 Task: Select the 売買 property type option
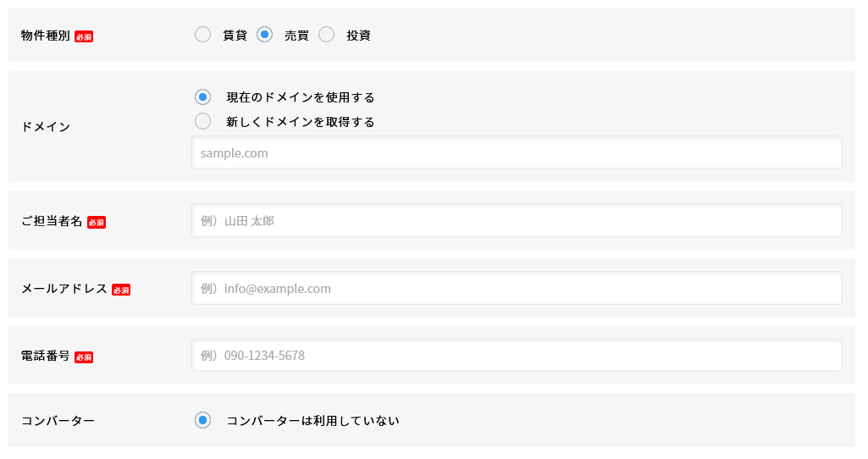coord(265,35)
